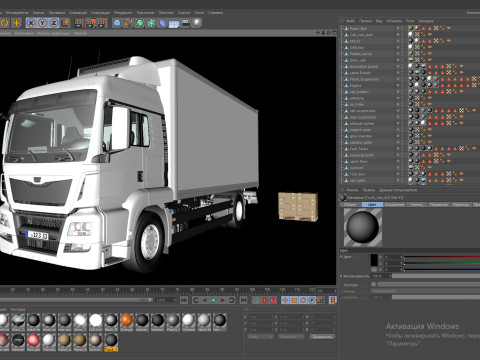Image resolution: width=480 pixels, height=360 pixels.
Task: Adjust the brightness slider
Action: 436,276
